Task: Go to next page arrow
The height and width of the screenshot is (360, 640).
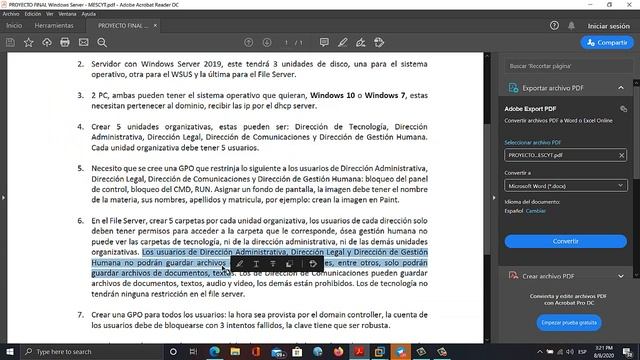Action: point(267,42)
